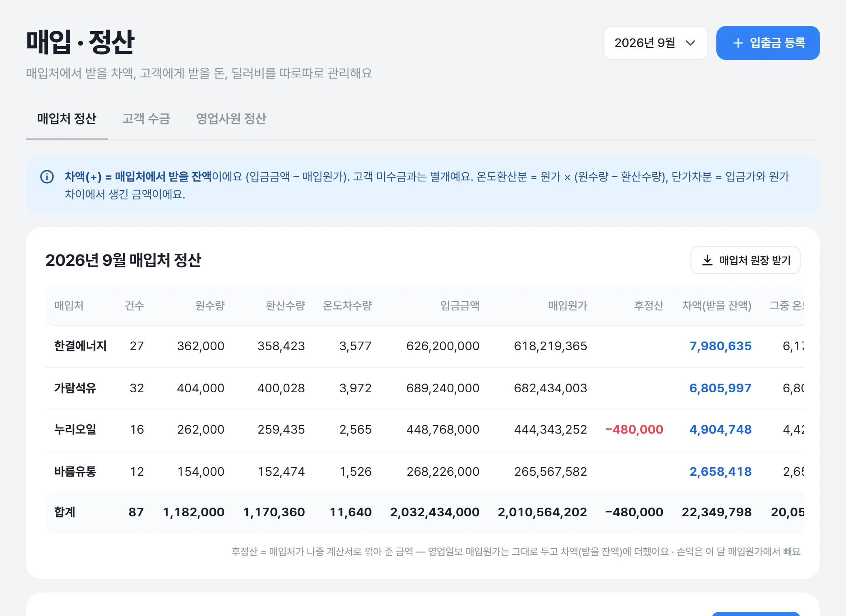This screenshot has width=846, height=616.
Task: Click the 매입 · 정산 page title
Action: tap(80, 42)
